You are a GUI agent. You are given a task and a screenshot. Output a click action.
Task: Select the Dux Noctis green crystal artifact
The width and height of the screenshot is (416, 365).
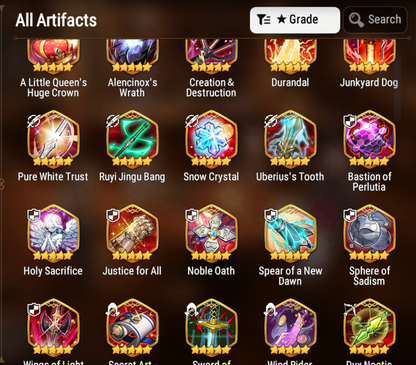pos(369,327)
